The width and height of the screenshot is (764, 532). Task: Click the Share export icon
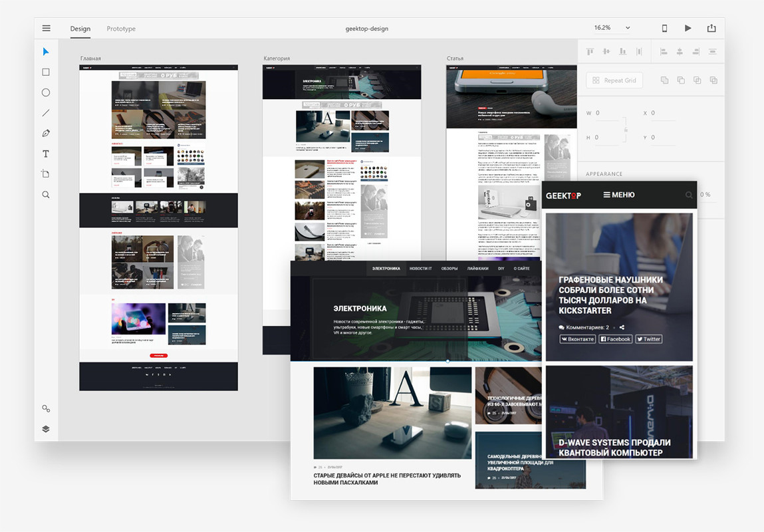click(711, 28)
